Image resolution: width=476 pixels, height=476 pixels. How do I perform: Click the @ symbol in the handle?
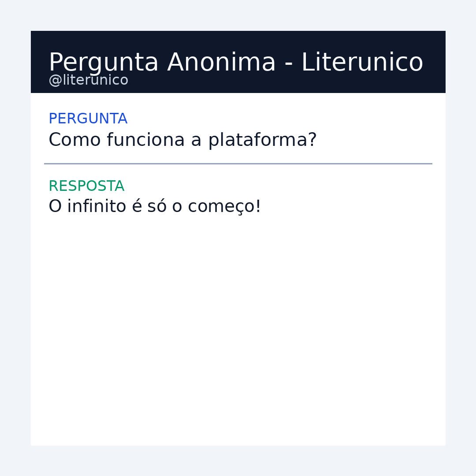tap(55, 81)
